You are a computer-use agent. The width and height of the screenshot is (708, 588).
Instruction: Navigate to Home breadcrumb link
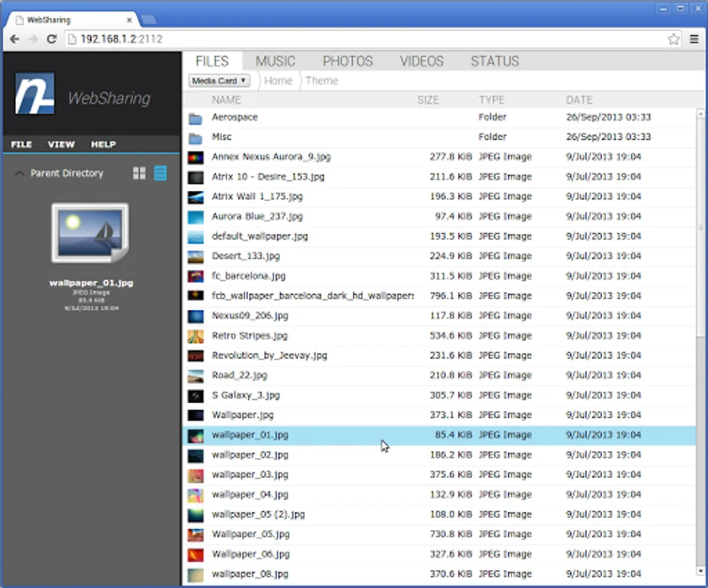point(278,81)
